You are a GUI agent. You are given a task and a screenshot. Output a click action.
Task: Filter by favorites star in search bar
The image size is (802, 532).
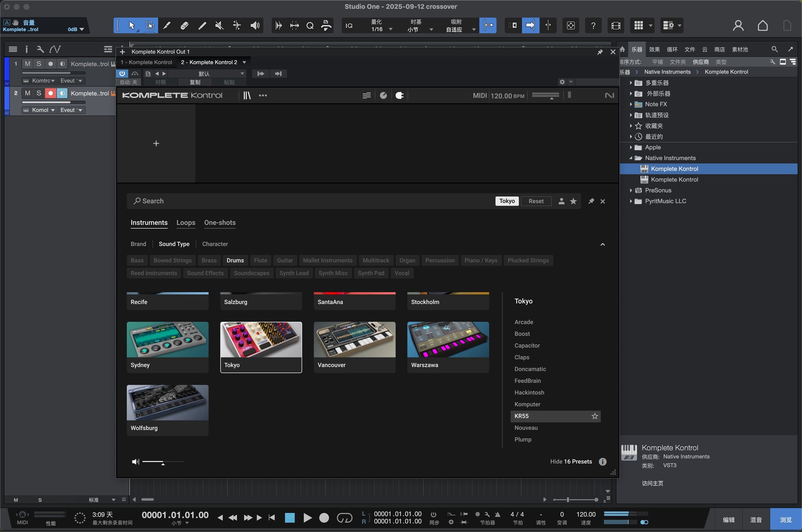point(574,201)
